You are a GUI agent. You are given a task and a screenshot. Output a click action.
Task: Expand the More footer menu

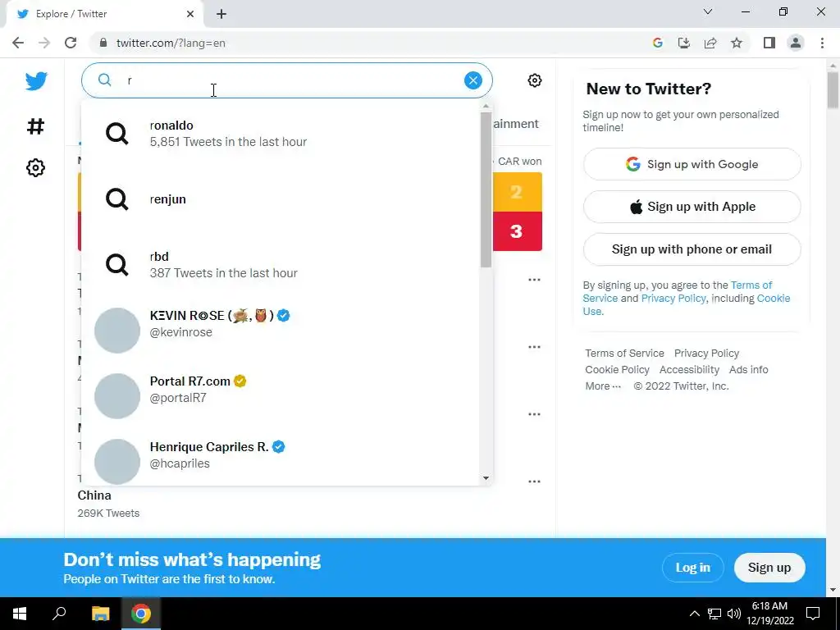(603, 386)
